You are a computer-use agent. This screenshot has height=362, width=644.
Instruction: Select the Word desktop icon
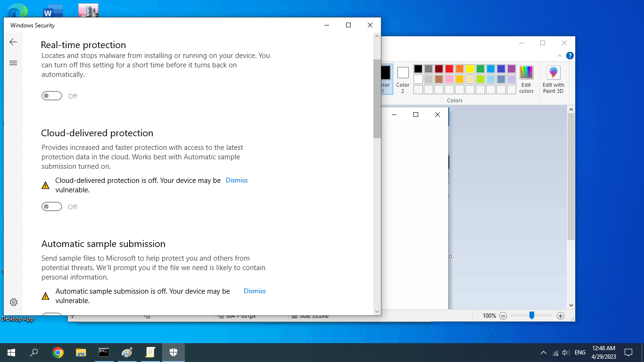53,11
